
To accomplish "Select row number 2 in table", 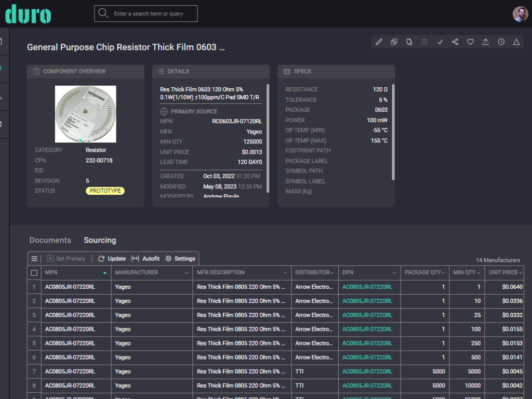I will [34, 301].
